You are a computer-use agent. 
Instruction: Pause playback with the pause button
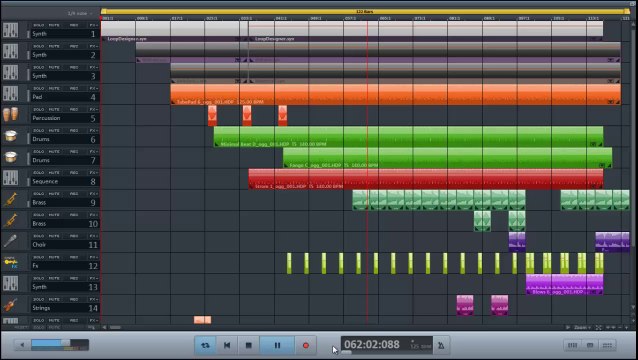(x=277, y=345)
